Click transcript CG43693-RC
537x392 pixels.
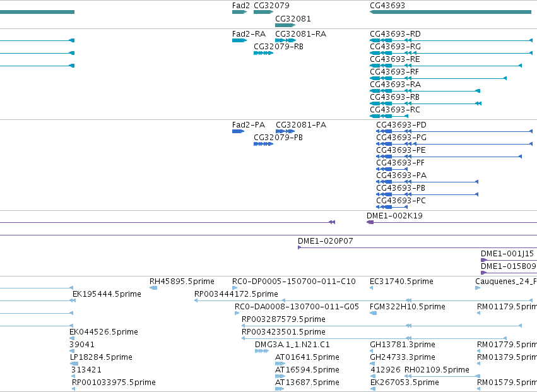coord(395,110)
